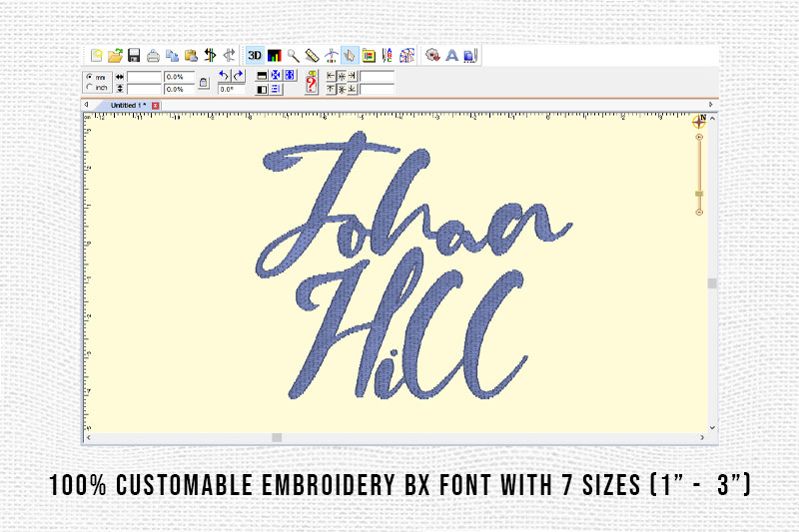Show the color bar chart view icon
This screenshot has width=799, height=532.
point(274,56)
